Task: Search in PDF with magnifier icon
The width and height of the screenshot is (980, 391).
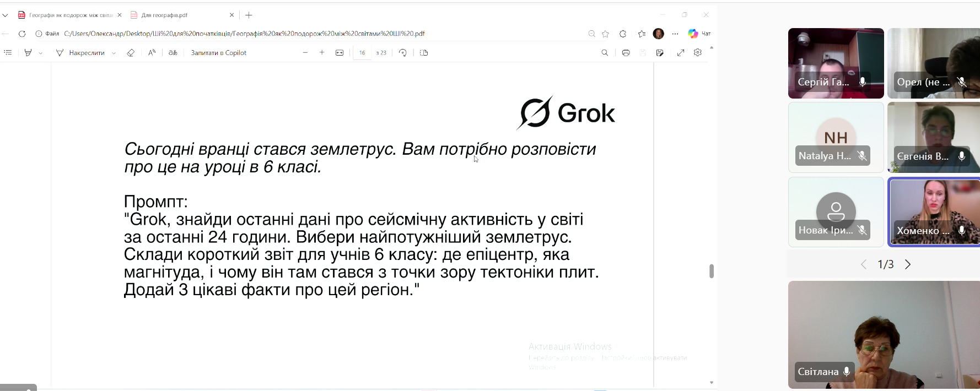Action: [605, 53]
